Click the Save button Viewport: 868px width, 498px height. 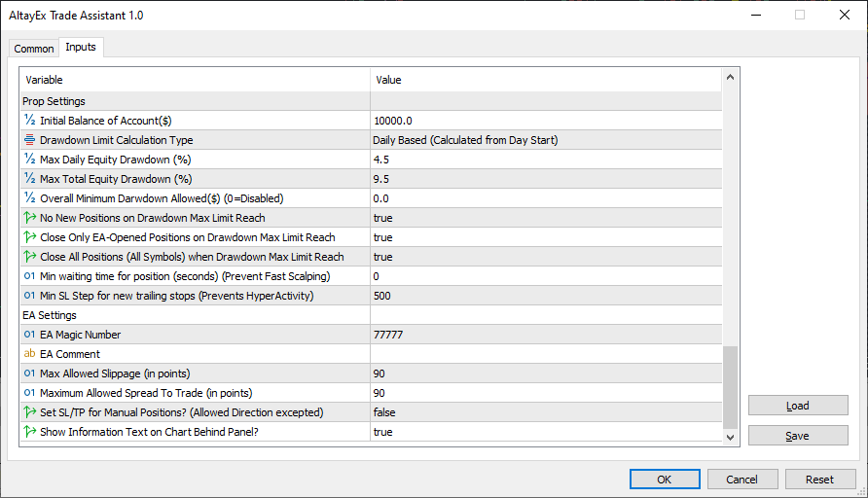[x=798, y=436]
